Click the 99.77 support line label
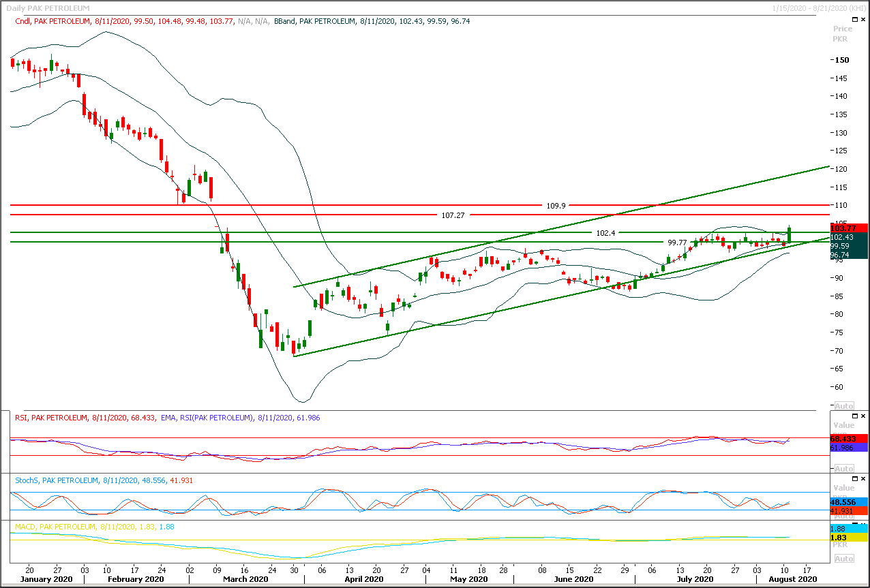Screen dimensions: 870x588 coord(677,242)
